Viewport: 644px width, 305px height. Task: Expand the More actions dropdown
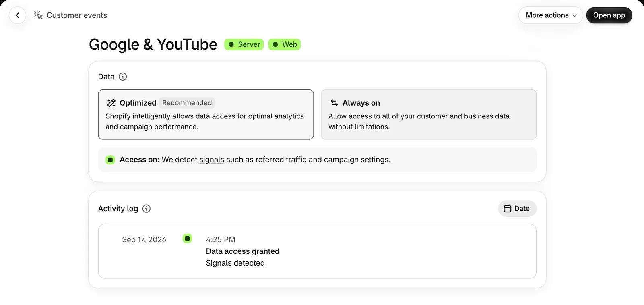tap(551, 15)
